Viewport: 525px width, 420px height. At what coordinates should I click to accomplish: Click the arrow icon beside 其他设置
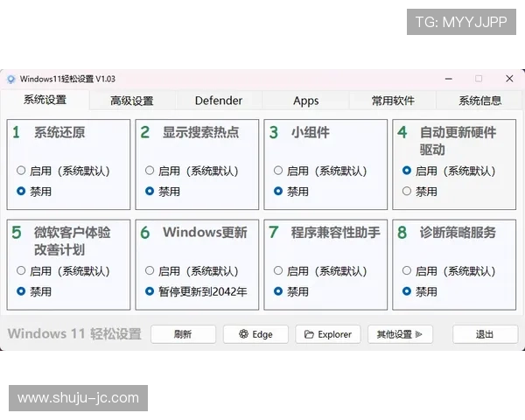tap(418, 334)
